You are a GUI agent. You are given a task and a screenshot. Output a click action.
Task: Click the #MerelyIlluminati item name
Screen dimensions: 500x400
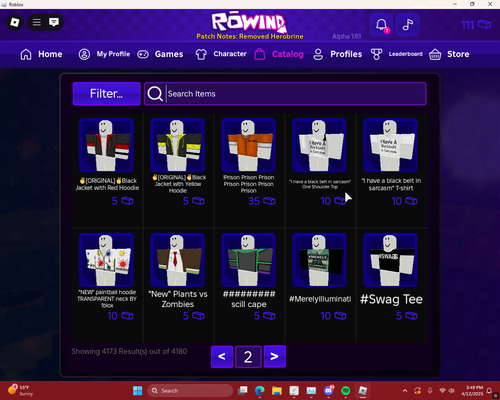tap(320, 299)
